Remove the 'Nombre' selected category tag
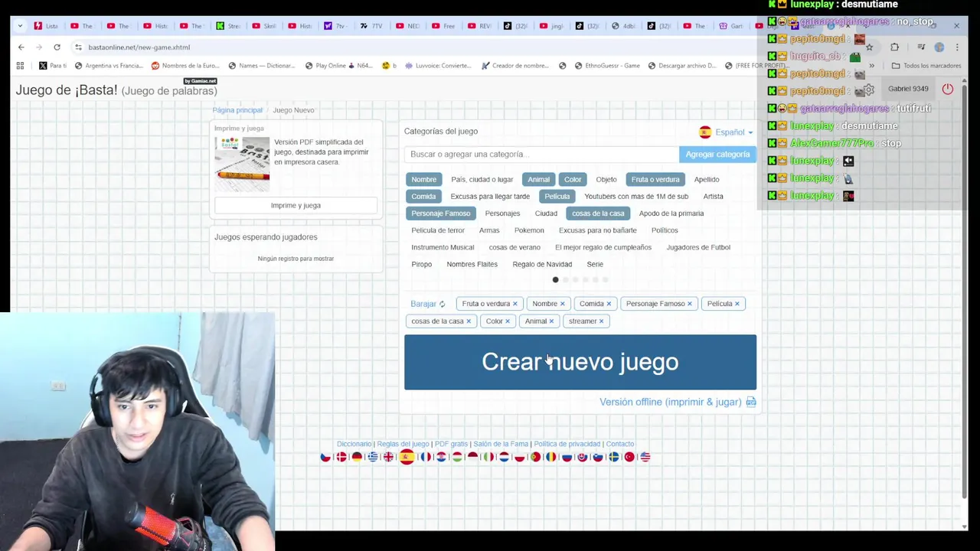Screen dimensions: 980x551 pyautogui.click(x=562, y=304)
